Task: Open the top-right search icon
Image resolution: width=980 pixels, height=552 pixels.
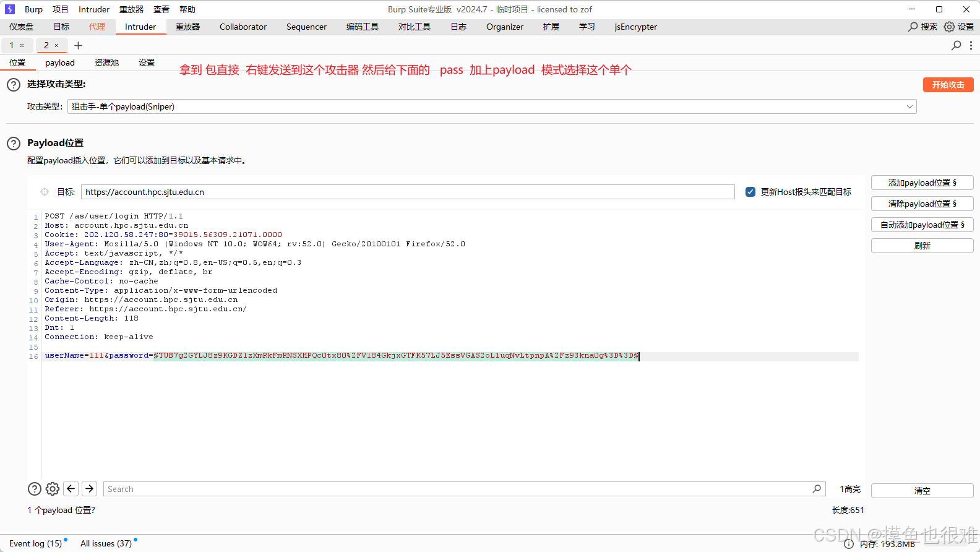Action: [913, 27]
